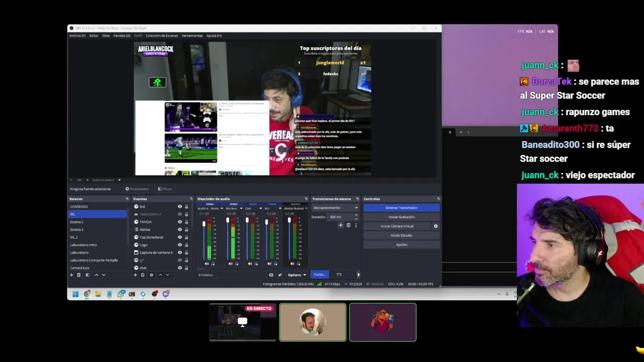Hide the bot source with its eye icon
This screenshot has width=644, height=362.
pyautogui.click(x=180, y=207)
